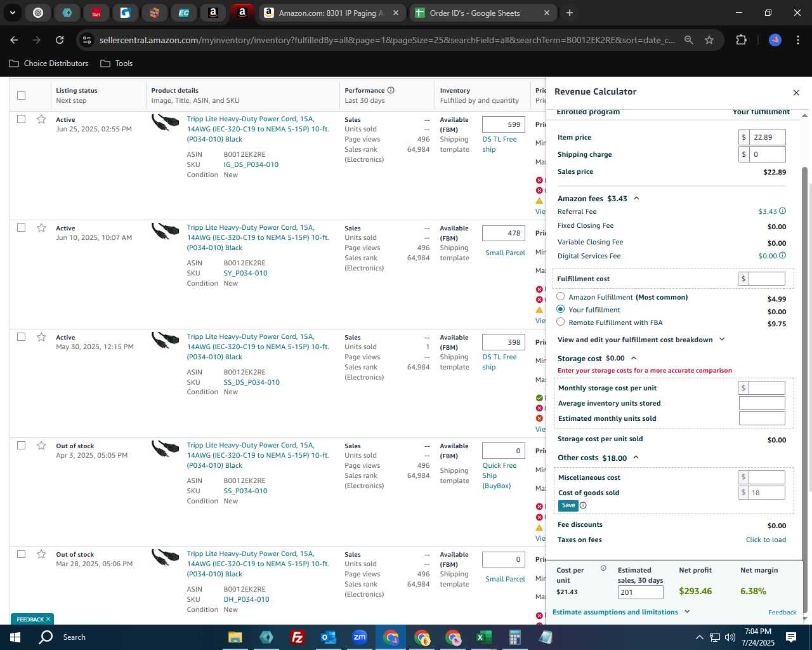Click the blue FEEDBACK badge
The width and height of the screenshot is (812, 650).
point(31,619)
